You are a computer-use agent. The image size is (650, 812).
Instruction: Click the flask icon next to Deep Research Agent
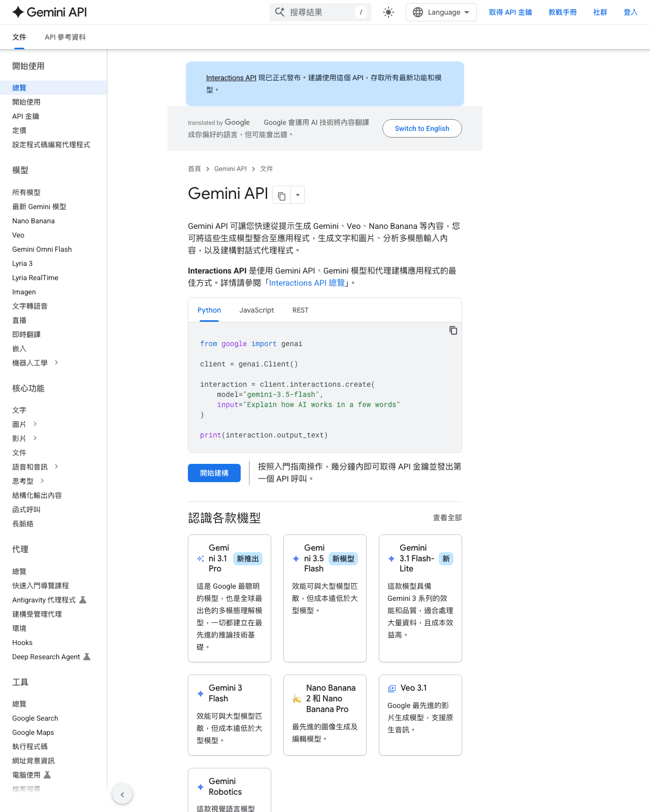87,657
